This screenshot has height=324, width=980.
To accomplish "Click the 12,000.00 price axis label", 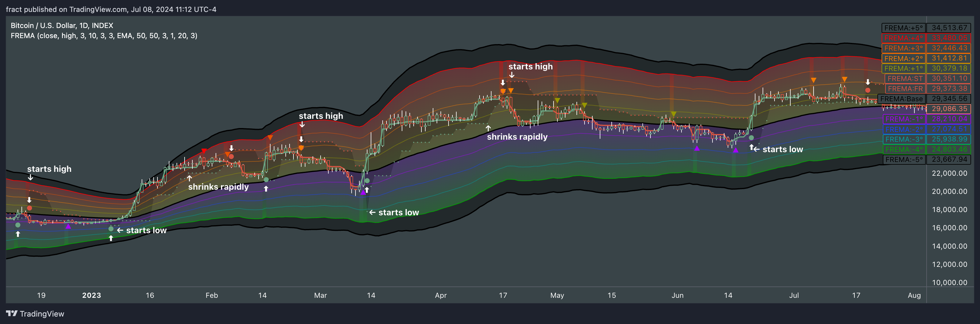I will pos(949,264).
